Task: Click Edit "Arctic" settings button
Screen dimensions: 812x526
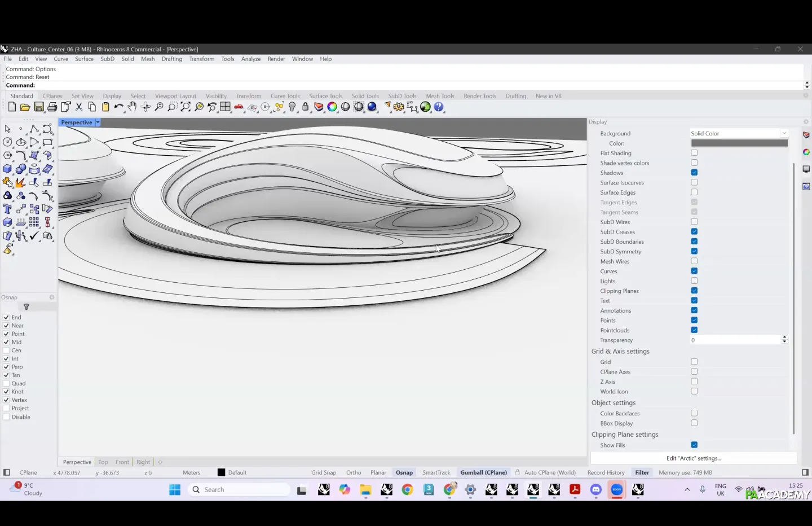Action: click(694, 458)
